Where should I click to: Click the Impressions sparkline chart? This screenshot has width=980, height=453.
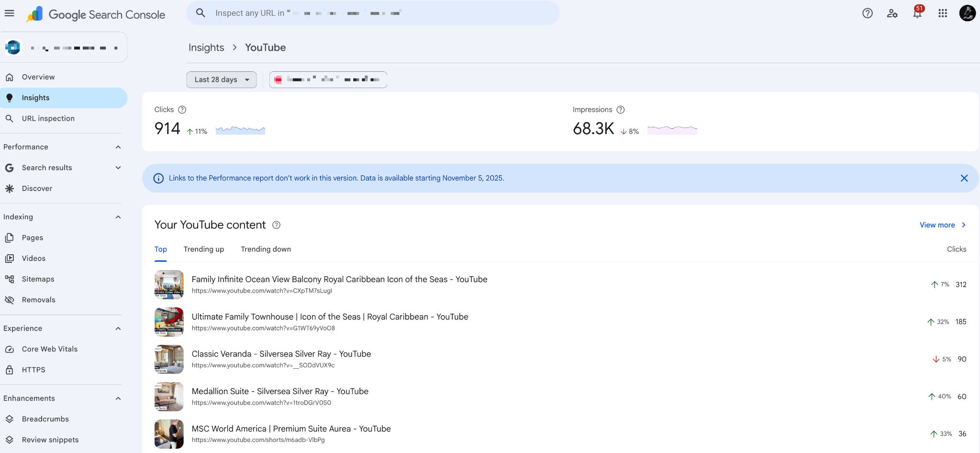pyautogui.click(x=672, y=129)
